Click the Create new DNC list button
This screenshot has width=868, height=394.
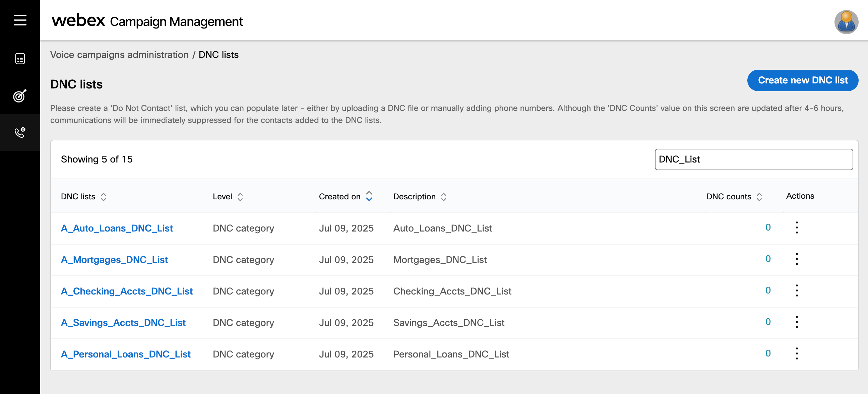pyautogui.click(x=802, y=80)
